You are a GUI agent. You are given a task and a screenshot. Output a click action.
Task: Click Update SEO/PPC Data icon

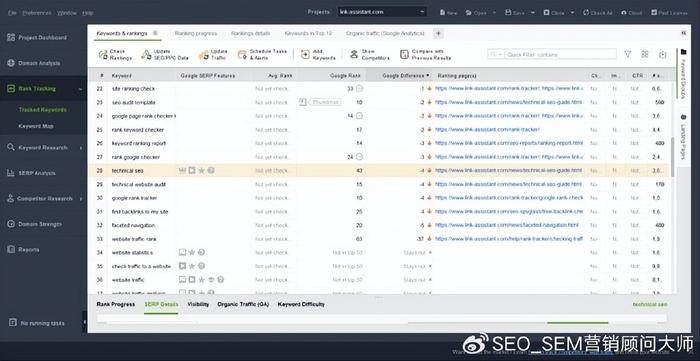coord(146,55)
